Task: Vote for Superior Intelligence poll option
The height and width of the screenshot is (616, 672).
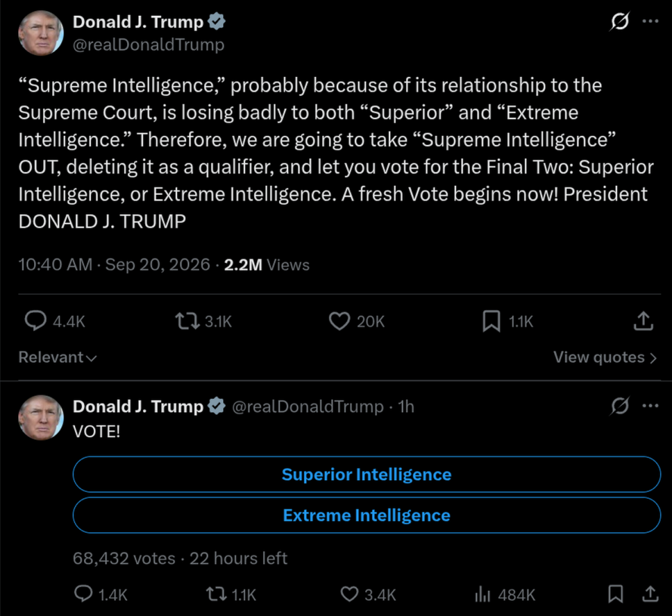Action: (367, 475)
